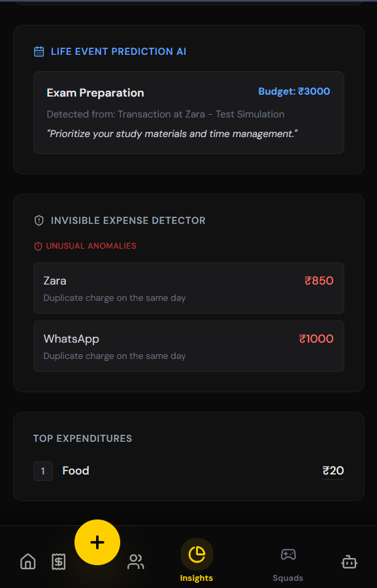
Task: Tap the yellow plus add button
Action: tap(97, 542)
